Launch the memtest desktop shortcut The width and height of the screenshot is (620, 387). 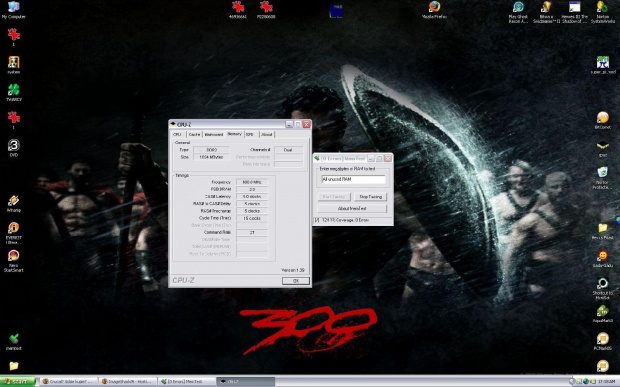pos(13,342)
